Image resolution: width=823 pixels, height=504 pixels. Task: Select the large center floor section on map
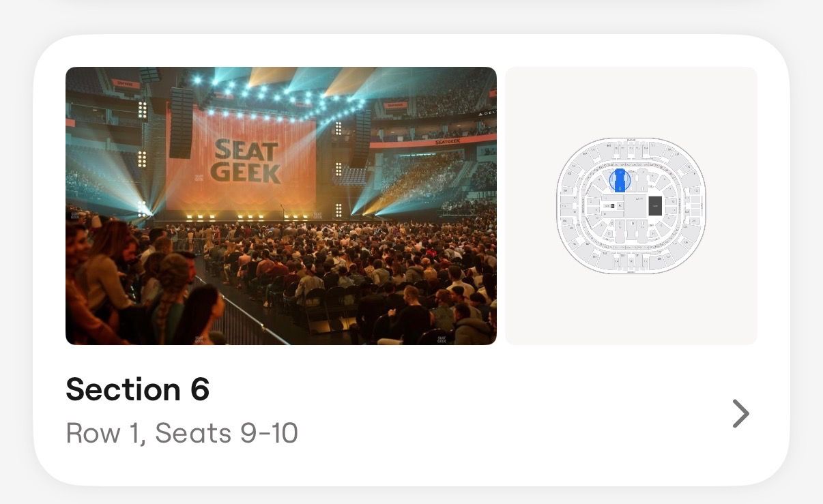(635, 206)
